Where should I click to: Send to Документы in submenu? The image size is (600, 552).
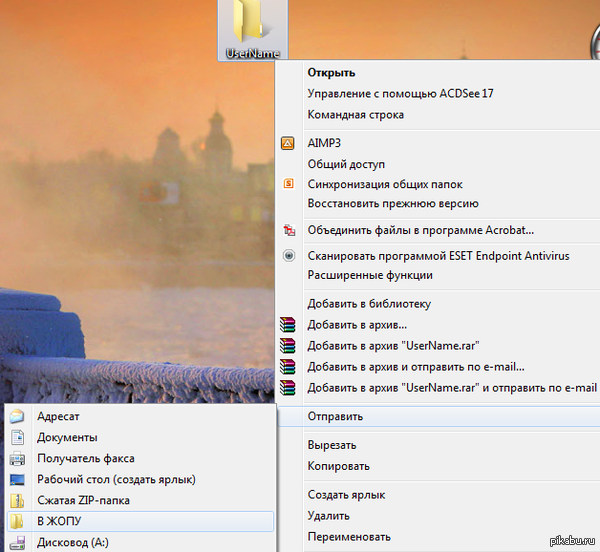[67, 438]
